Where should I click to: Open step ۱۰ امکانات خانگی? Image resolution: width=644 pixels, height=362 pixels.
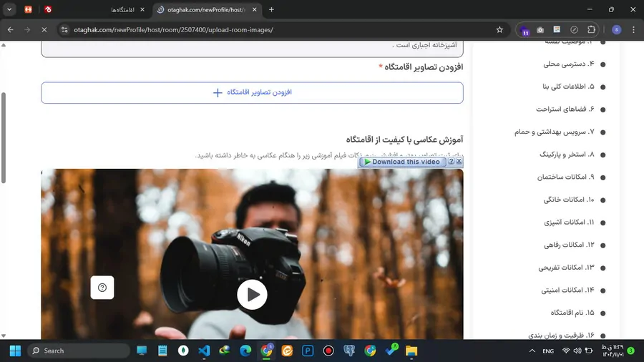tap(569, 200)
